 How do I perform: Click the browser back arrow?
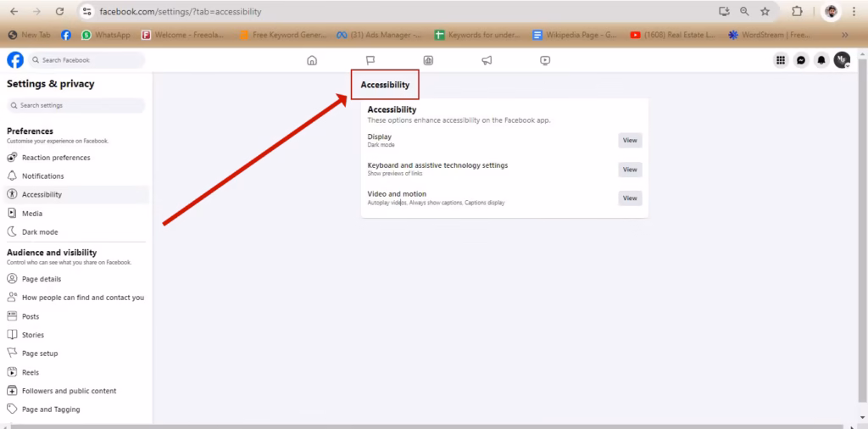[14, 12]
